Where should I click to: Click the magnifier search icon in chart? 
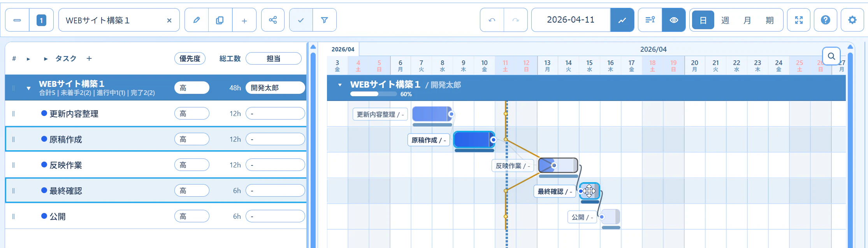831,56
